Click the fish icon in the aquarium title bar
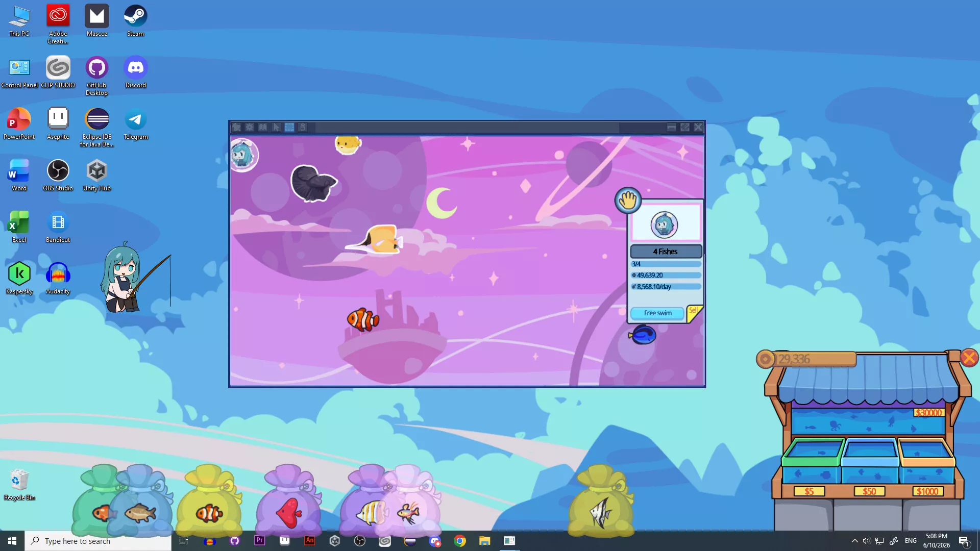This screenshot has height=551, width=980. click(x=236, y=127)
